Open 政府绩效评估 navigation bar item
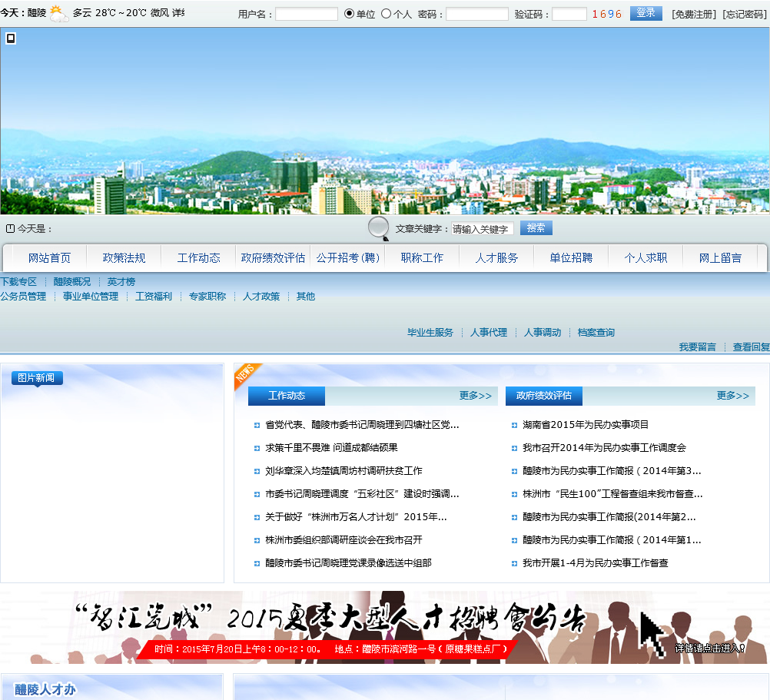This screenshot has height=700, width=770. coord(273,257)
